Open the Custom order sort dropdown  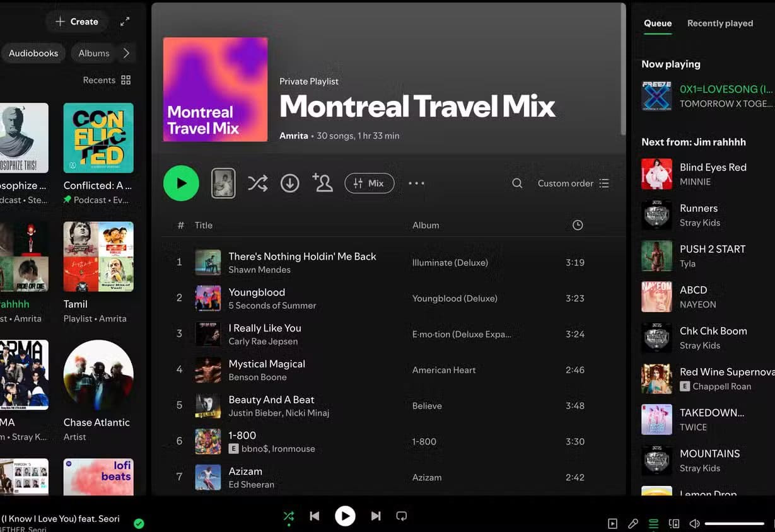[573, 183]
